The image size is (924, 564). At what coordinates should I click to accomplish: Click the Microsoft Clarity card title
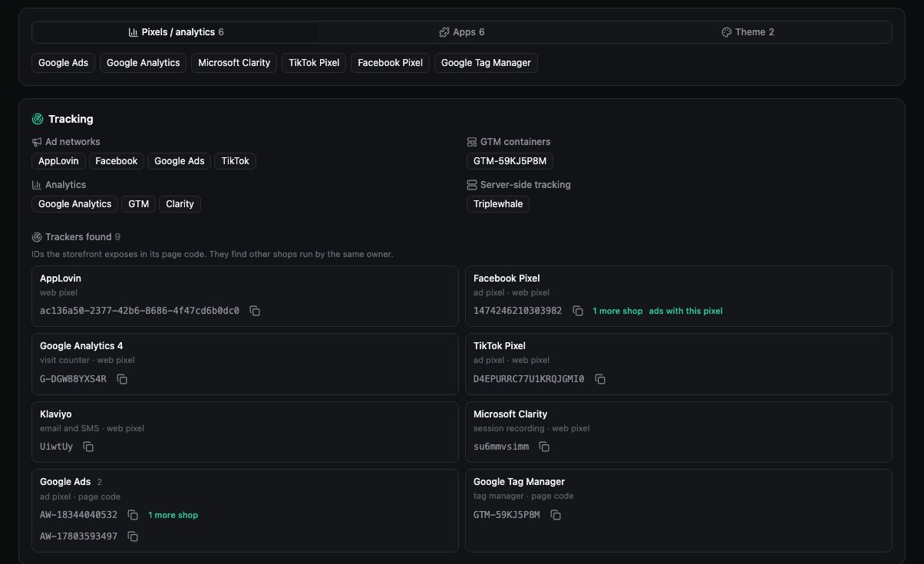[x=510, y=414]
